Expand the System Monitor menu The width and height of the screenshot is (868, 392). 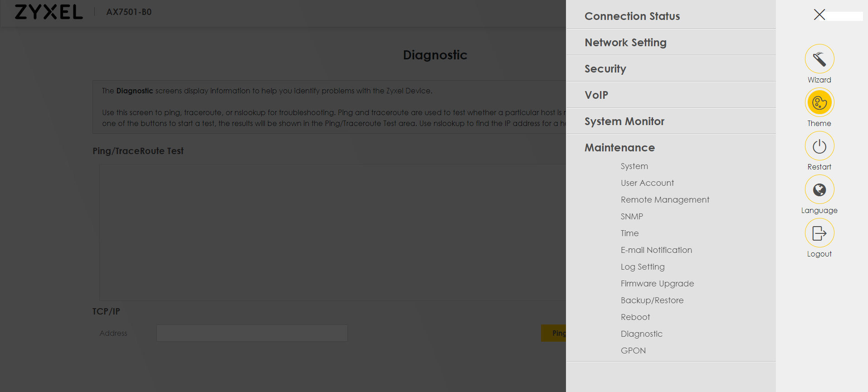point(624,121)
